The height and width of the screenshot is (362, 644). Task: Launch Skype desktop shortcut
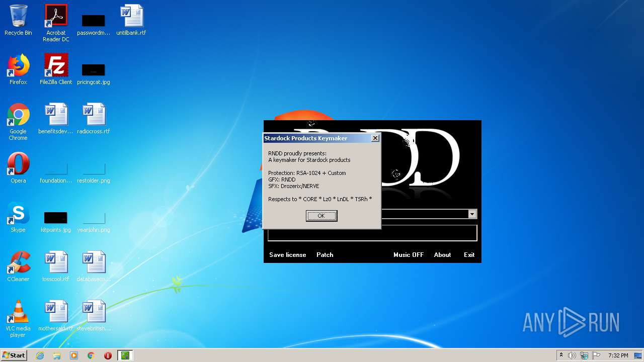pos(18,217)
